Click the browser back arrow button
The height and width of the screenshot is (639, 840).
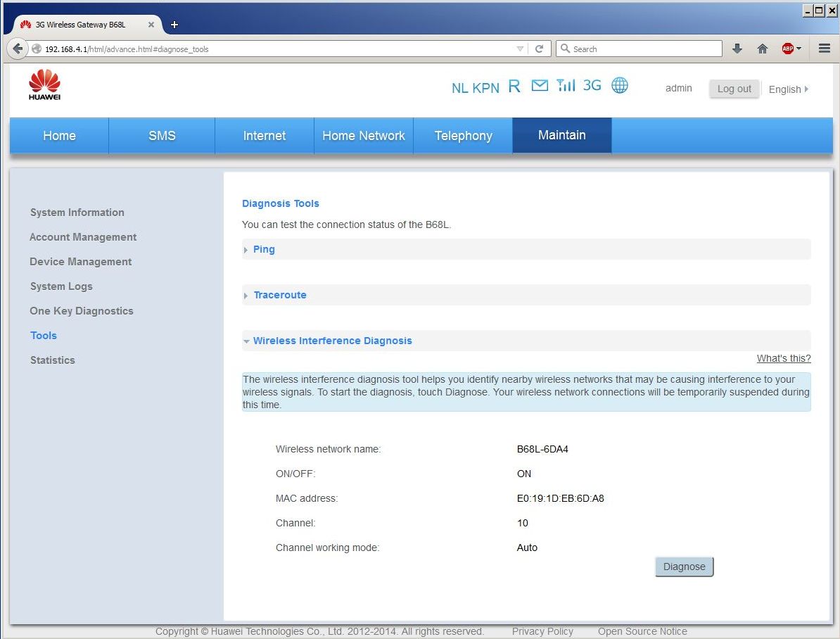[x=17, y=49]
